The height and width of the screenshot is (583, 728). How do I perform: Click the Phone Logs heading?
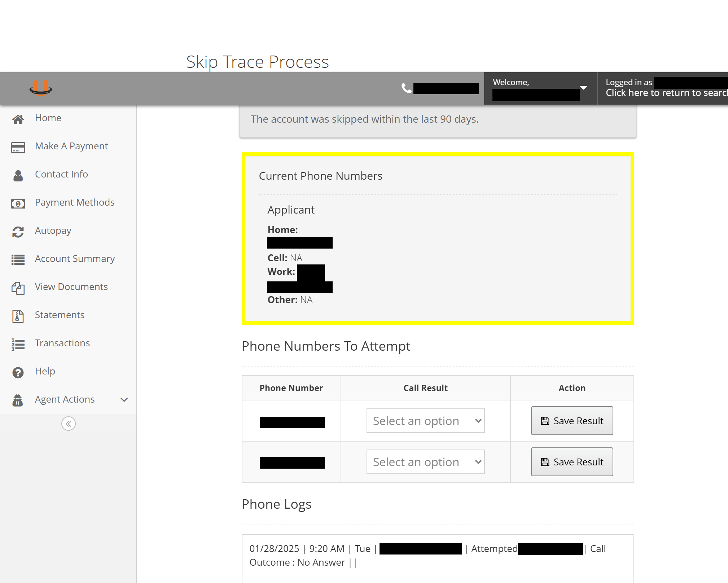point(276,504)
